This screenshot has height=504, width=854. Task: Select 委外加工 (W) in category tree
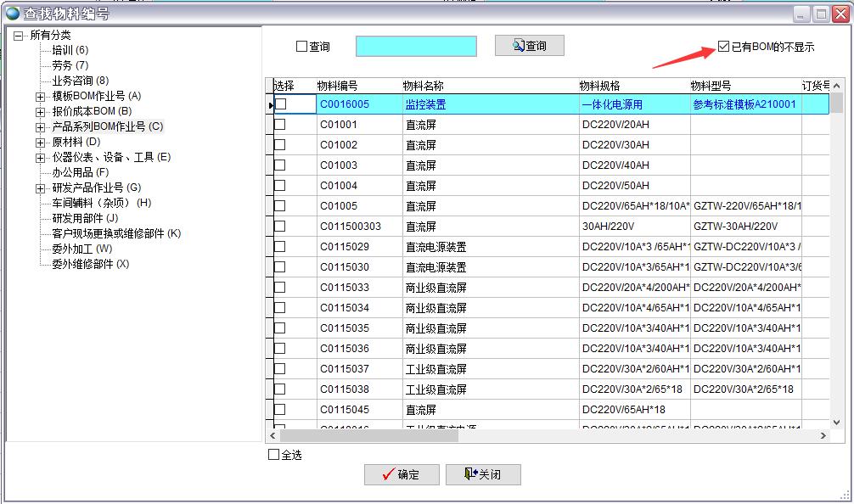coord(81,249)
